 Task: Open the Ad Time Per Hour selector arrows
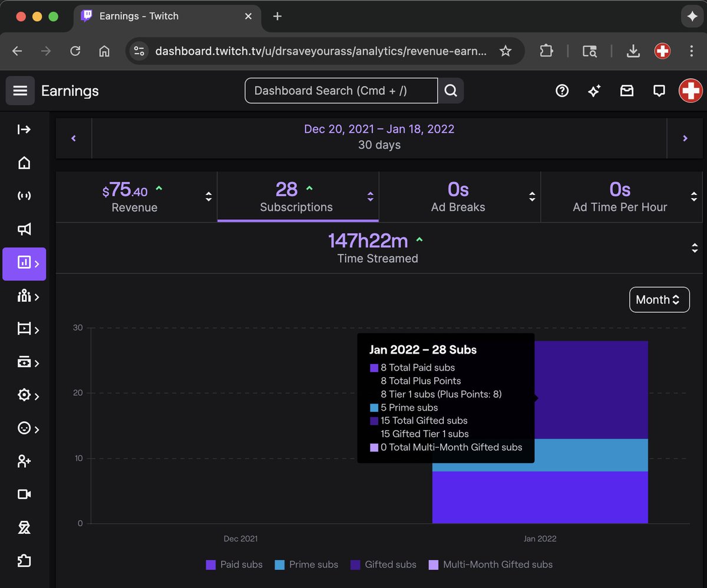click(694, 197)
